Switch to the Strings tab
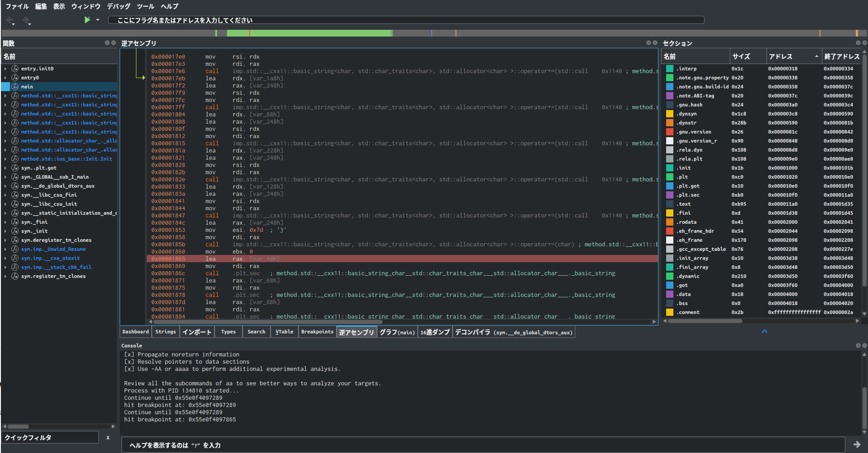868x453 pixels. 165,332
